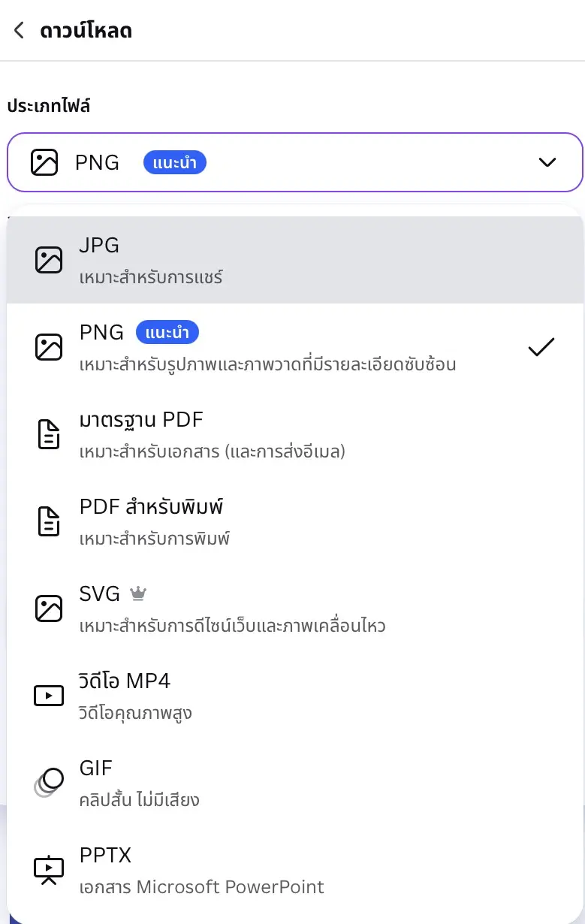The image size is (585, 924).
Task: Click the PPTX presentation icon
Action: pyautogui.click(x=49, y=870)
